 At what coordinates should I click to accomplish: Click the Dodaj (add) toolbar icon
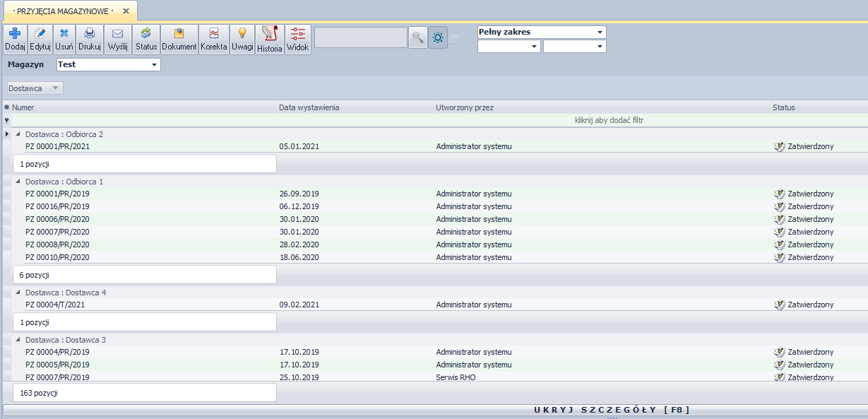coord(15,40)
